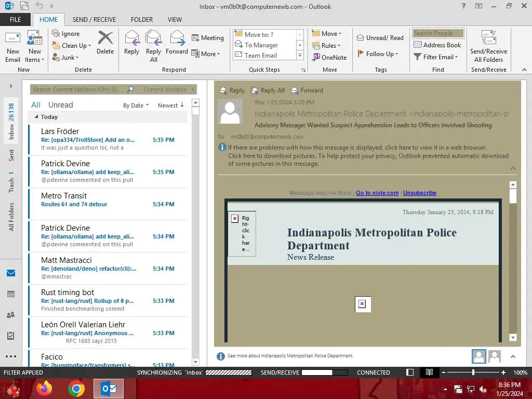Open the Junk options menu
Image resolution: width=532 pixels, height=399 pixels.
point(65,57)
